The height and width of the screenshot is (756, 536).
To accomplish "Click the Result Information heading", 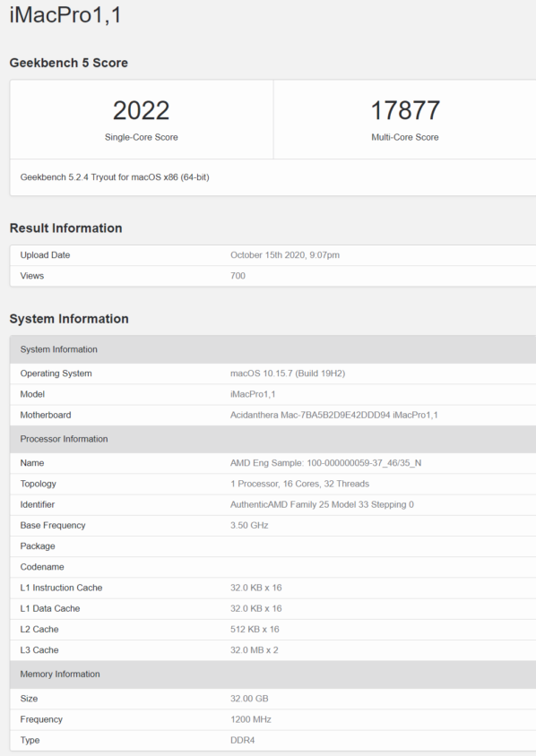I will pyautogui.click(x=65, y=228).
